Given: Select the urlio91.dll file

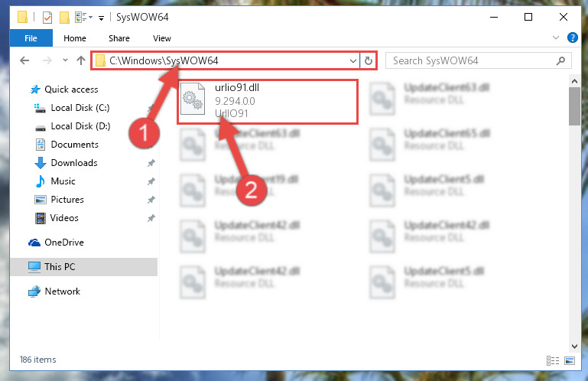Looking at the screenshot, I should [x=268, y=101].
